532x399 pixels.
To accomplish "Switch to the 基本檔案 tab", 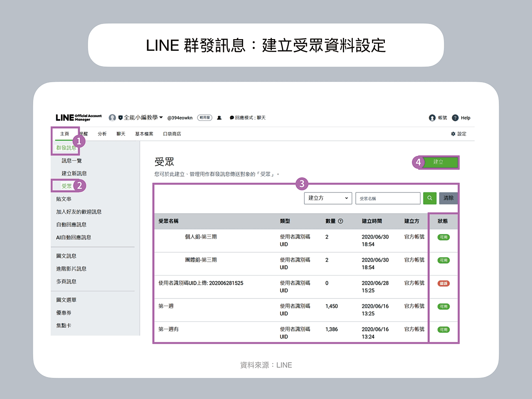I will pos(144,134).
